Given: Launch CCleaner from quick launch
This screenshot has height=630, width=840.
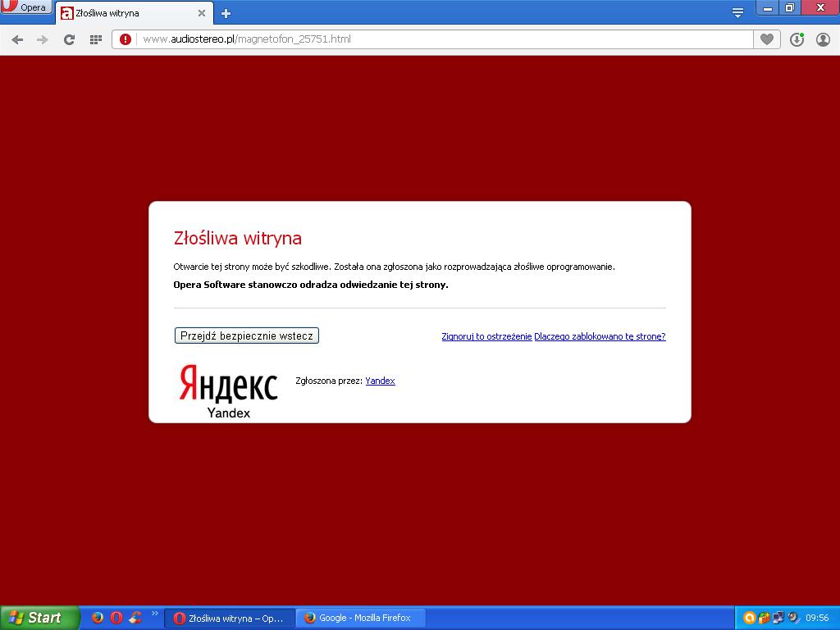Looking at the screenshot, I should pyautogui.click(x=135, y=618).
